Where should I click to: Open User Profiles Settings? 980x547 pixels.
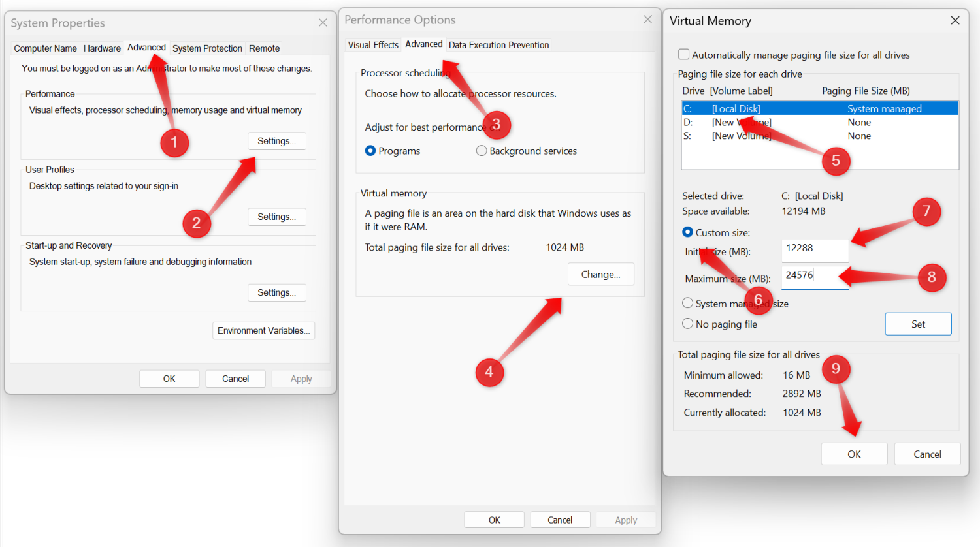(276, 217)
